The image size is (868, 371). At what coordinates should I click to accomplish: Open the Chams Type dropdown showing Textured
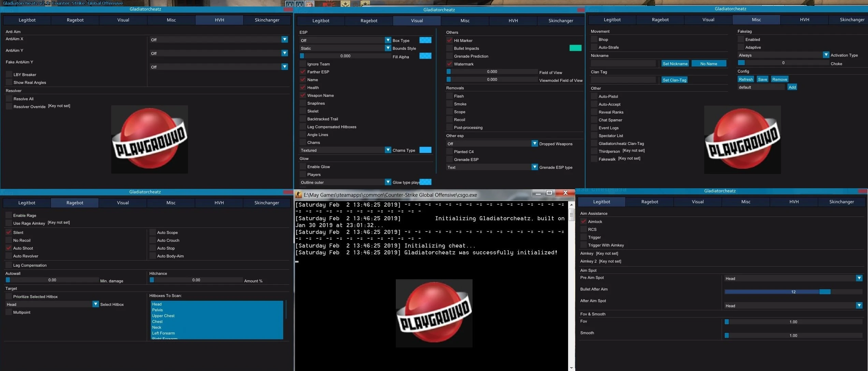point(388,150)
